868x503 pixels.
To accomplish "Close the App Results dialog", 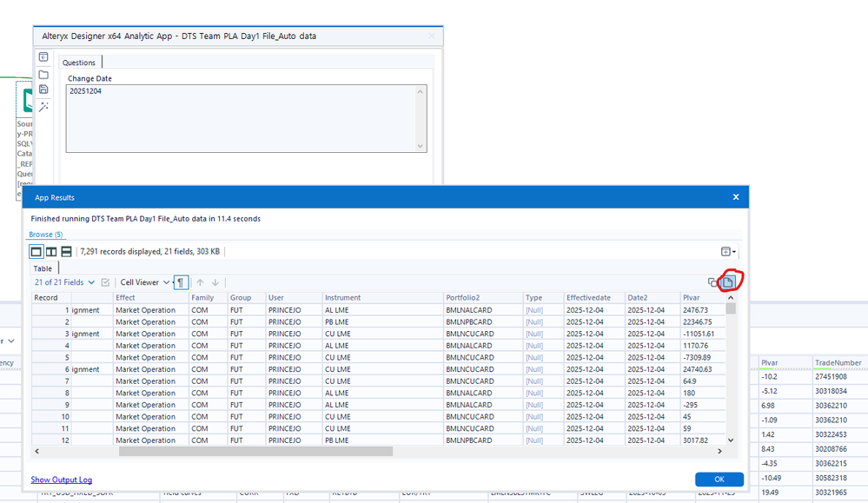I will [x=736, y=197].
